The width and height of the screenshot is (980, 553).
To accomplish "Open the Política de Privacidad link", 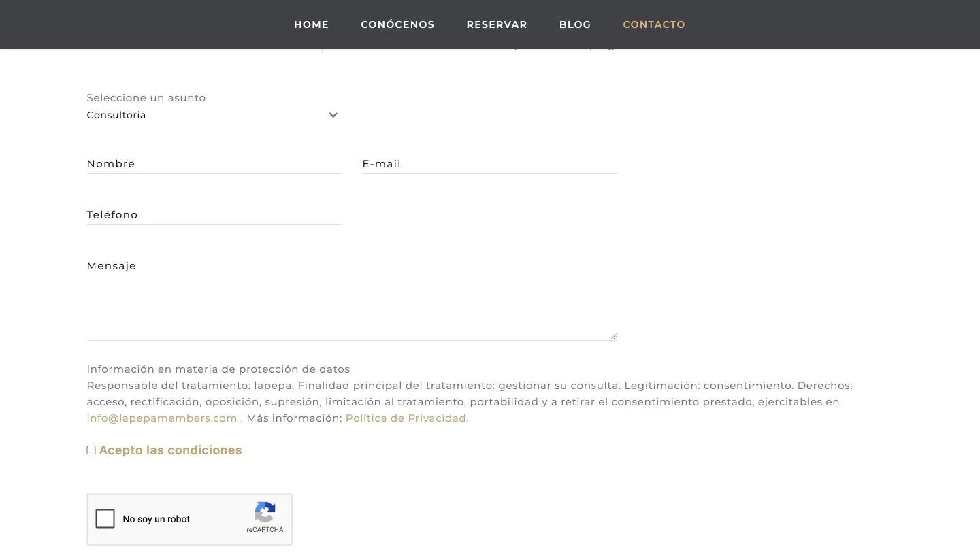I will (x=406, y=418).
